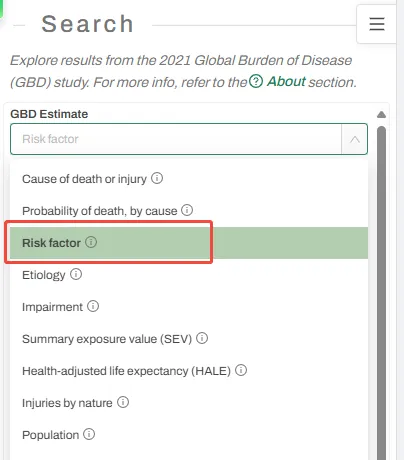
Task: Choose Health-adjusted life expectancy (HALE)
Action: click(189, 371)
